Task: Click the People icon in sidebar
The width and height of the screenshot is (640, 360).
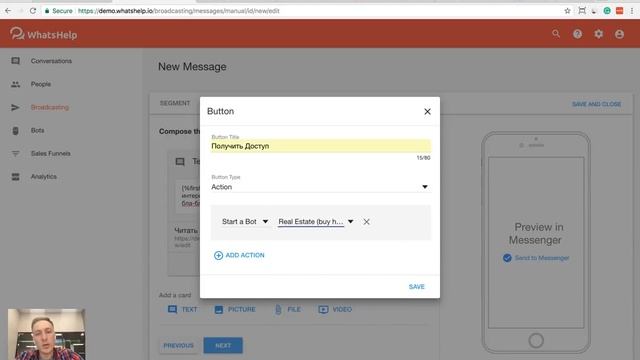Action: click(x=16, y=84)
